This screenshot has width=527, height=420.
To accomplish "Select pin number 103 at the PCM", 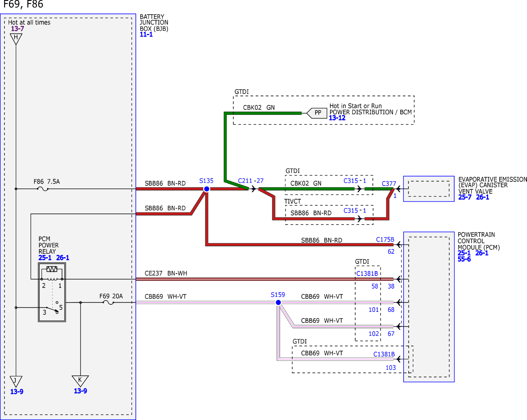I will (391, 368).
